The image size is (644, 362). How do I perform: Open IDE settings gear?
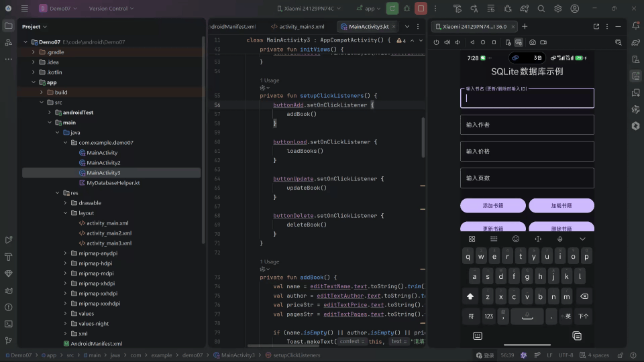coord(557,8)
